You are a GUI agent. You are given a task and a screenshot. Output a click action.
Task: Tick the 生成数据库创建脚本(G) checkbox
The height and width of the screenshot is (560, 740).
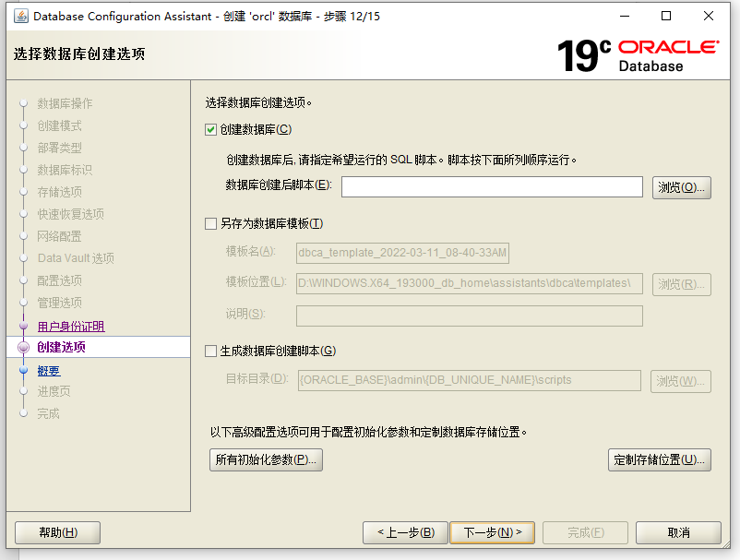tap(210, 351)
